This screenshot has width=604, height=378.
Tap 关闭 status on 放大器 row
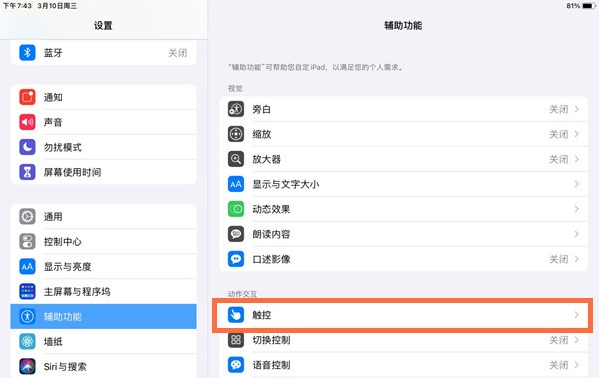click(559, 159)
